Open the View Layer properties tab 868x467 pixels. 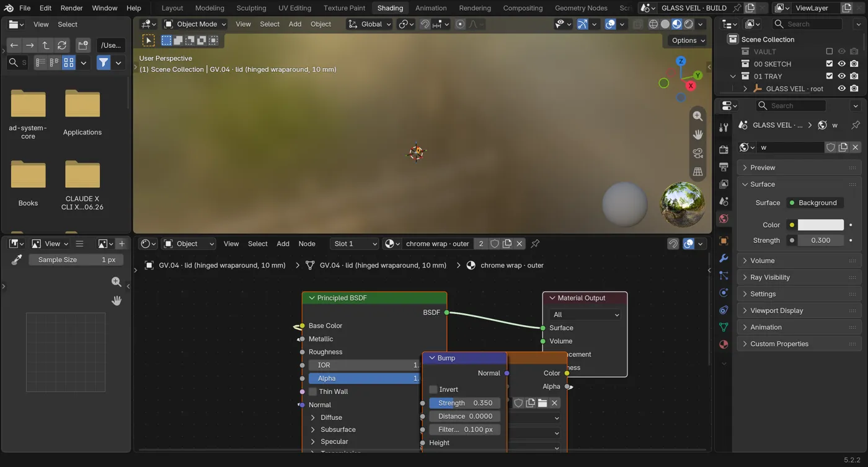[x=724, y=184]
